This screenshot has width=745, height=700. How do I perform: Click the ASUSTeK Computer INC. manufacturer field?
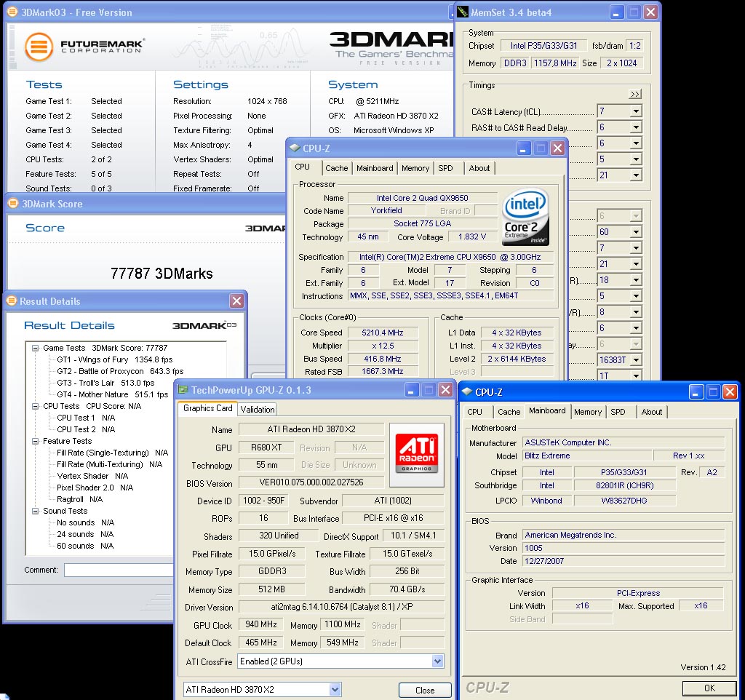624,442
